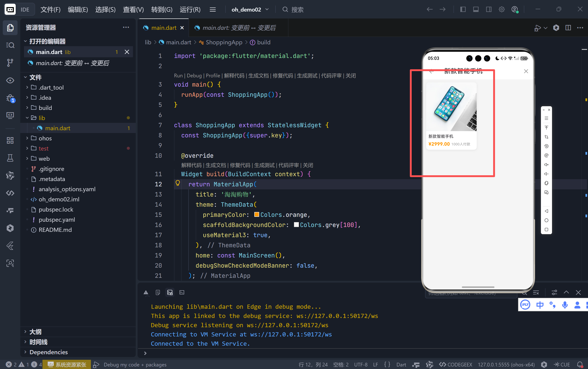Open the Extensions view icon

(10, 140)
